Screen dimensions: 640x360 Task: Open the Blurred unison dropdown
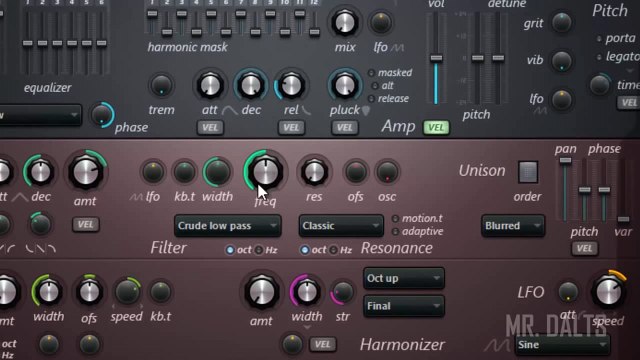[x=513, y=226]
